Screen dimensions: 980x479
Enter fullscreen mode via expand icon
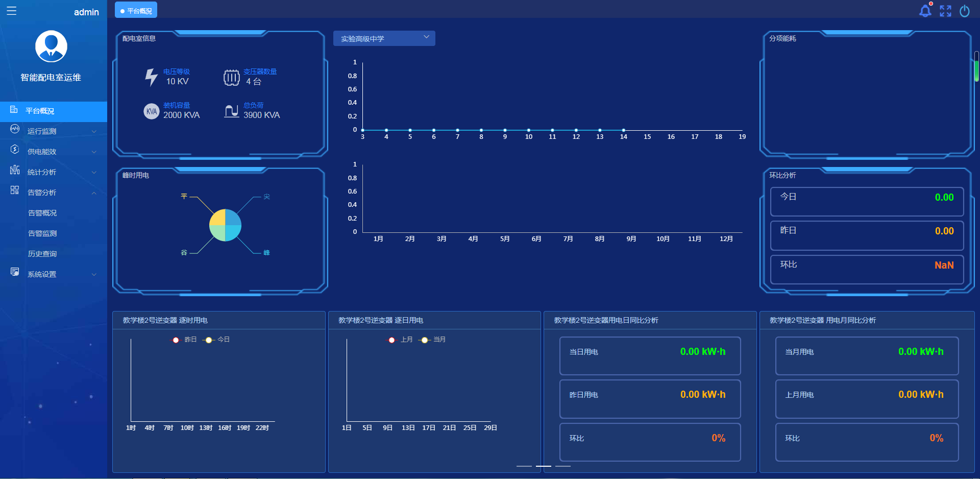click(x=945, y=11)
